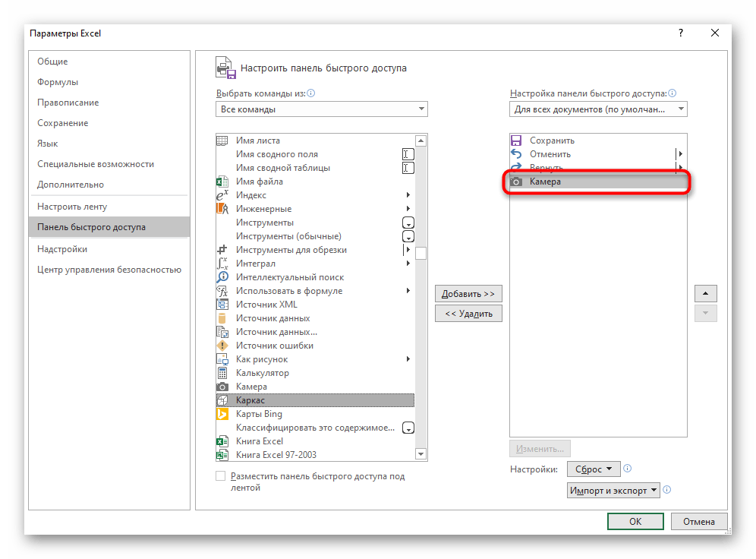Click the info icon beside Выбрать команды из
The image size is (756, 559).
(311, 93)
